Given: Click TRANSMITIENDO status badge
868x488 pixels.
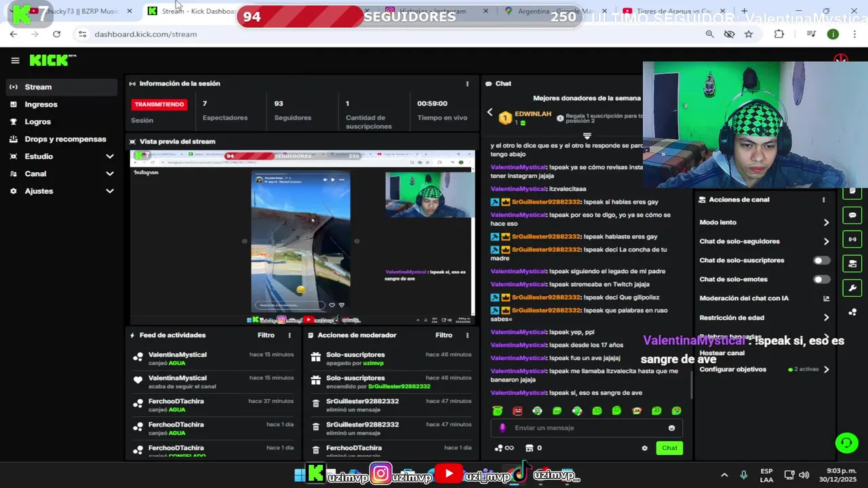Looking at the screenshot, I should [159, 104].
